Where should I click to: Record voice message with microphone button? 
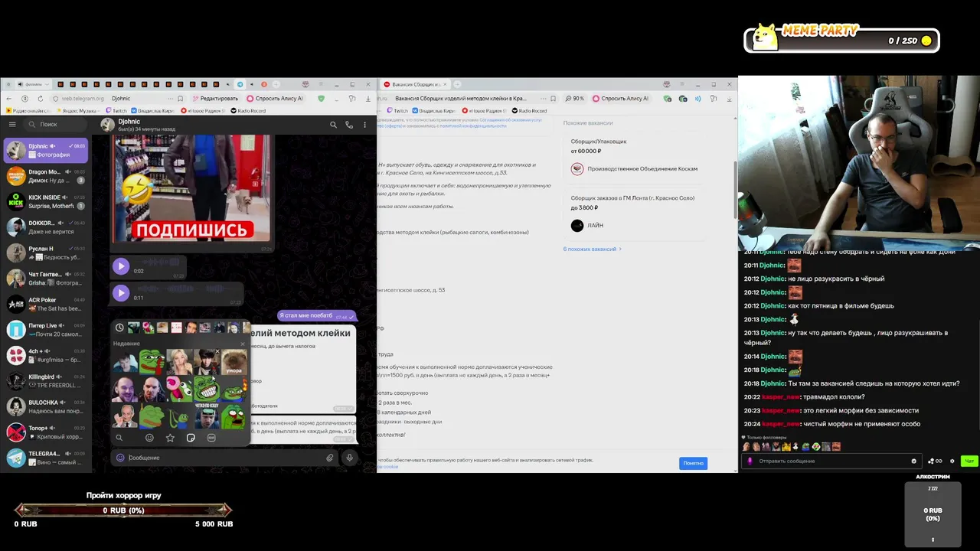click(x=349, y=458)
